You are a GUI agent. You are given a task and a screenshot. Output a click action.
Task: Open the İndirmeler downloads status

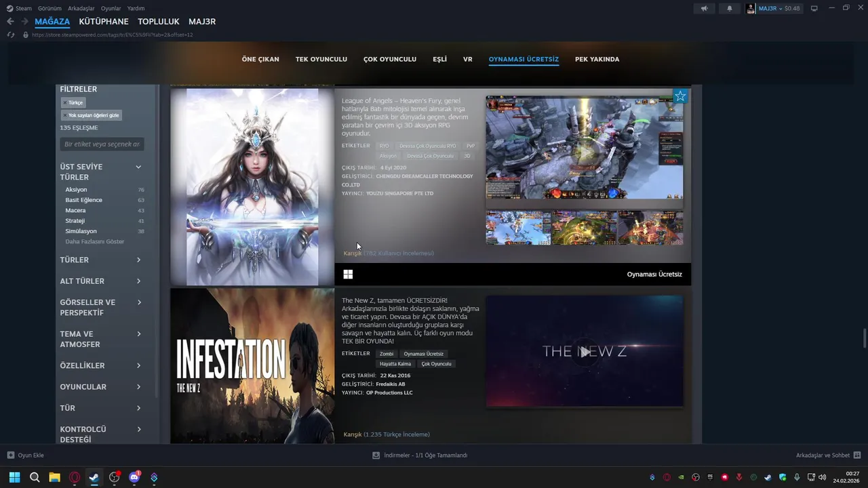pos(420,455)
